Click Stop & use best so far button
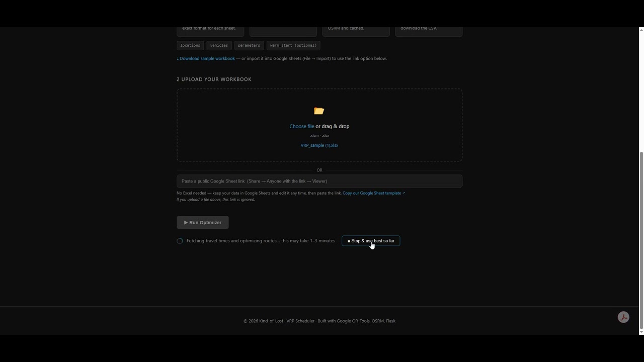 [371, 241]
